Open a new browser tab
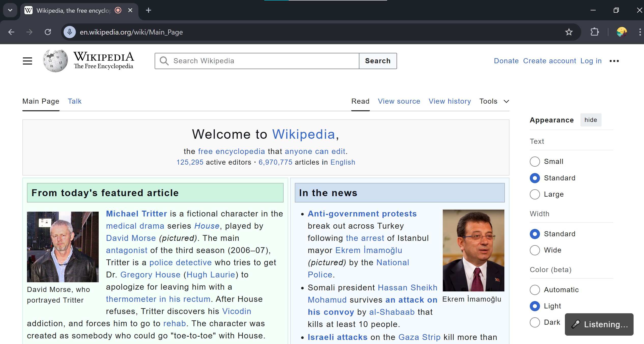 (x=149, y=10)
